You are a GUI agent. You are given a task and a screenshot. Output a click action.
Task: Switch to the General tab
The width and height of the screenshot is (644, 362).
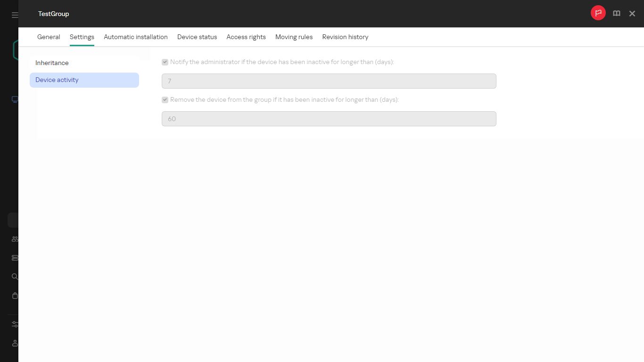(49, 37)
